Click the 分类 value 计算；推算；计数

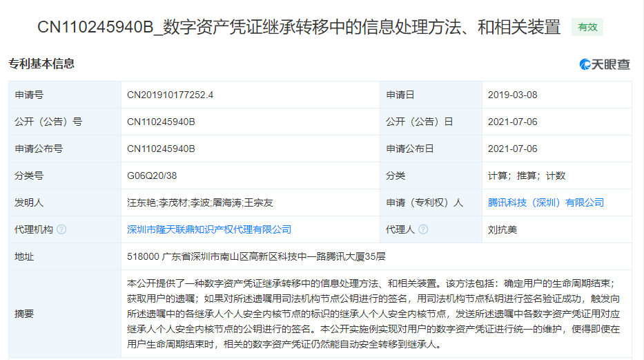pyautogui.click(x=527, y=176)
